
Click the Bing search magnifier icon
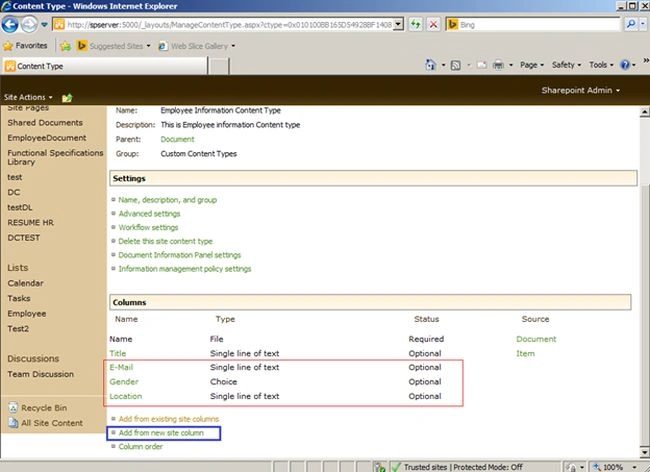click(631, 24)
